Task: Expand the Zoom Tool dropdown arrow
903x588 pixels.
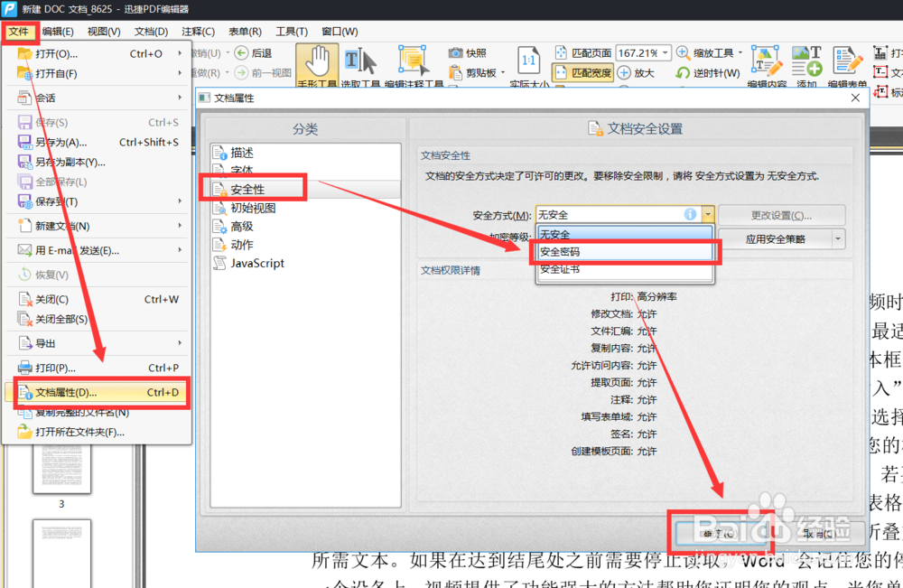Action: click(740, 53)
